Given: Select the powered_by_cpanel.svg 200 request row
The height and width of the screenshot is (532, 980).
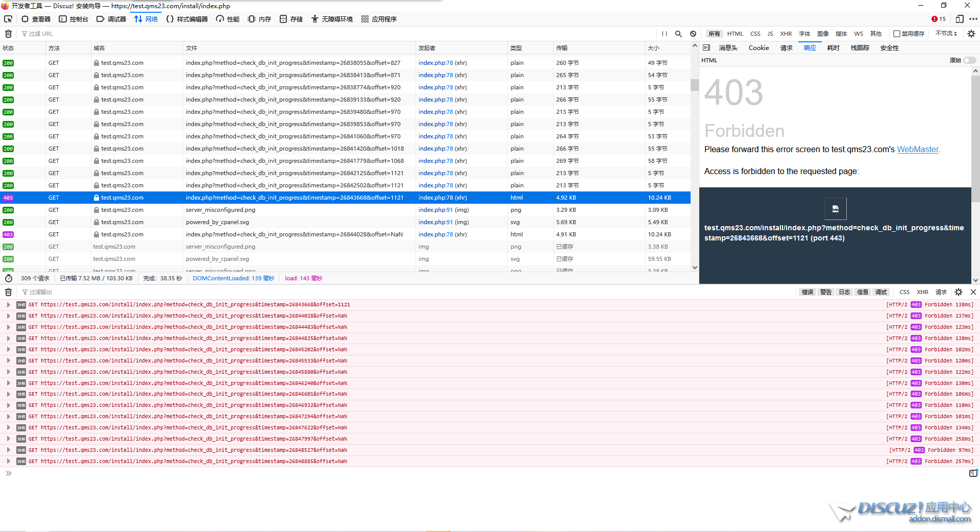Looking at the screenshot, I should (x=345, y=222).
